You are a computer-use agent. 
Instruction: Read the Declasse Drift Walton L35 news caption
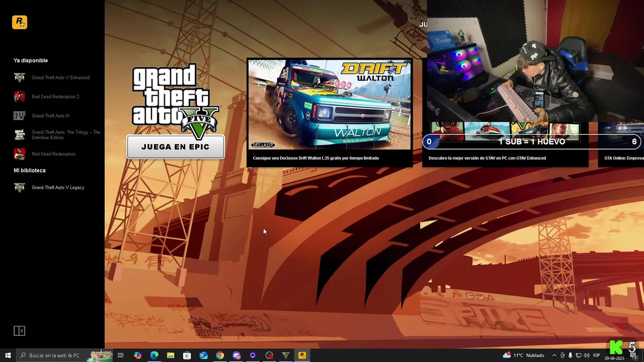(x=316, y=158)
